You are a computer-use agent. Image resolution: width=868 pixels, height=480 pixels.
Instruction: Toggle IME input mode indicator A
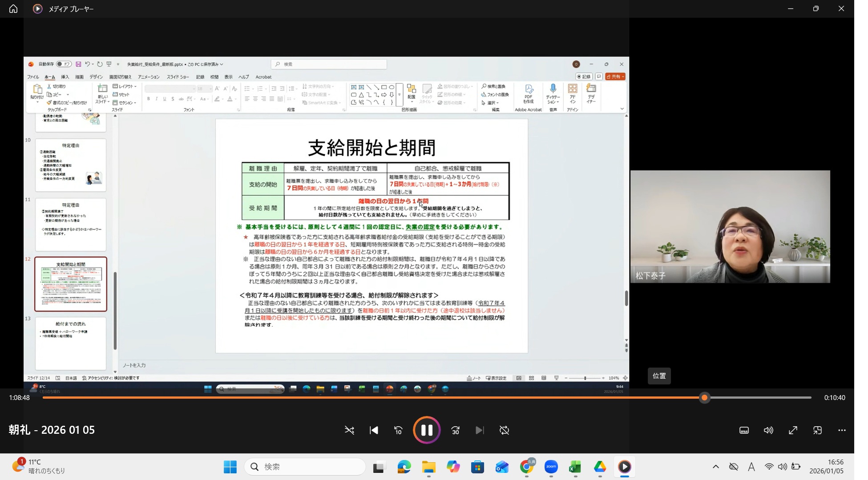751,467
